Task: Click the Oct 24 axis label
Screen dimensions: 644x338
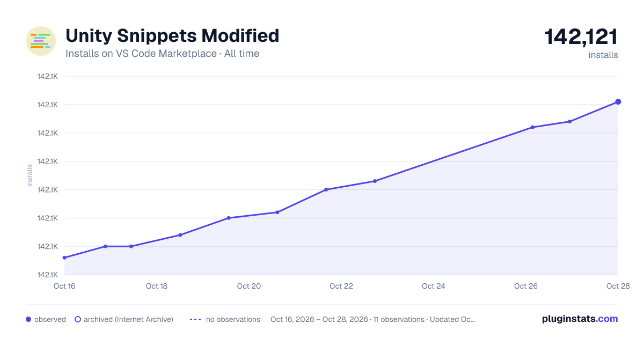Action: 434,286
